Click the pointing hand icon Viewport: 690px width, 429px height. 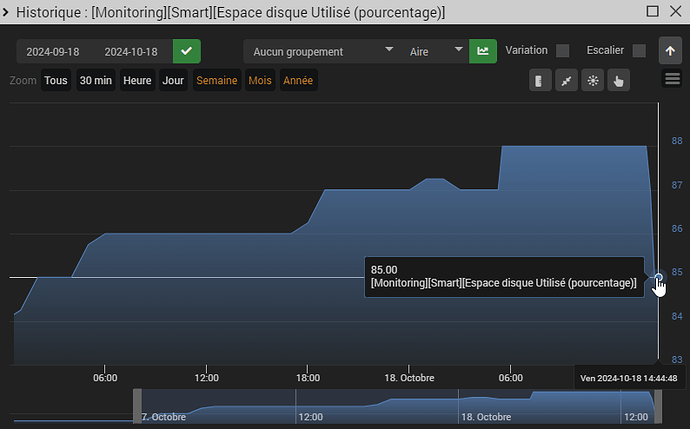click(618, 81)
